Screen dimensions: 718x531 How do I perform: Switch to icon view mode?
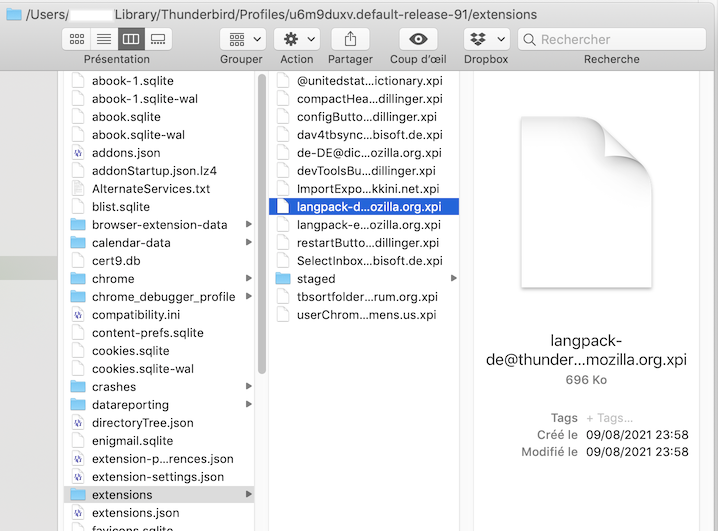[x=76, y=39]
